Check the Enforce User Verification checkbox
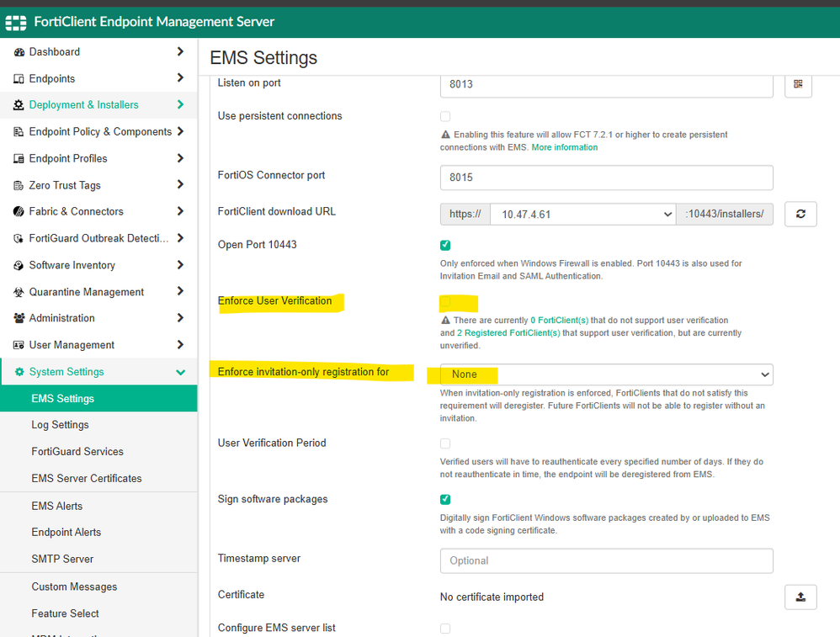 click(x=445, y=301)
